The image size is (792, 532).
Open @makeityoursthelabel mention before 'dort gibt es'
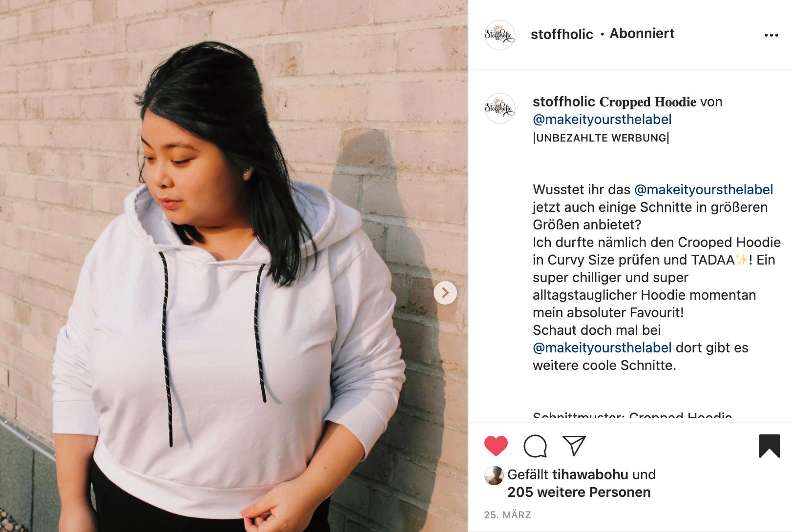click(x=602, y=348)
